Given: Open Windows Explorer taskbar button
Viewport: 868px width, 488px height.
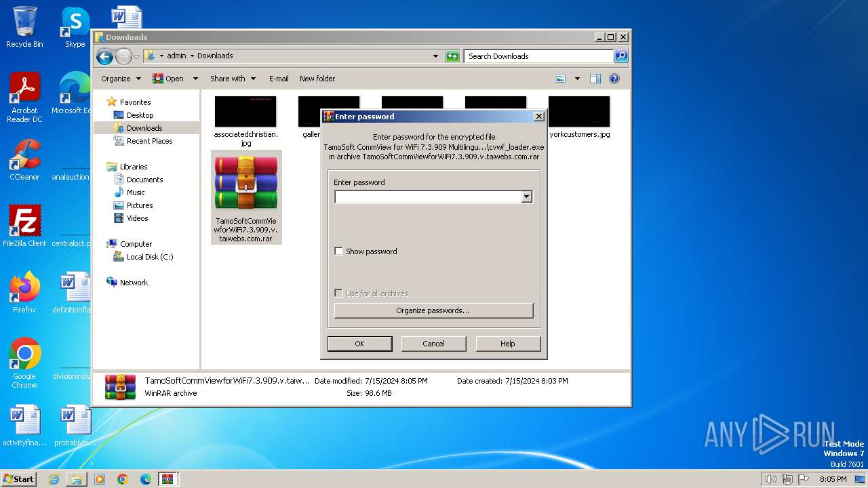Looking at the screenshot, I should click(77, 479).
